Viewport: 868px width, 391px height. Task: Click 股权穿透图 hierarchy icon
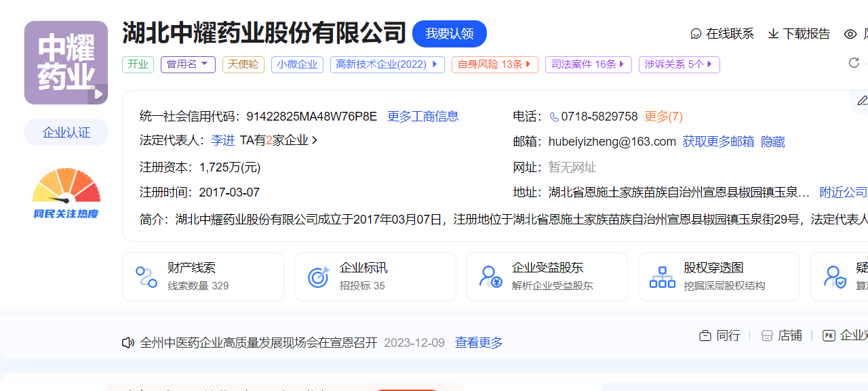(x=663, y=276)
